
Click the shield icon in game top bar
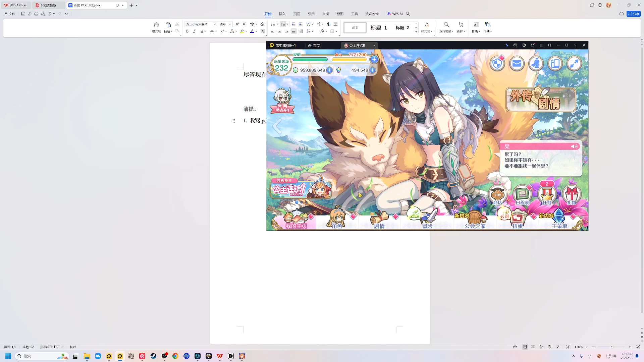point(497,63)
